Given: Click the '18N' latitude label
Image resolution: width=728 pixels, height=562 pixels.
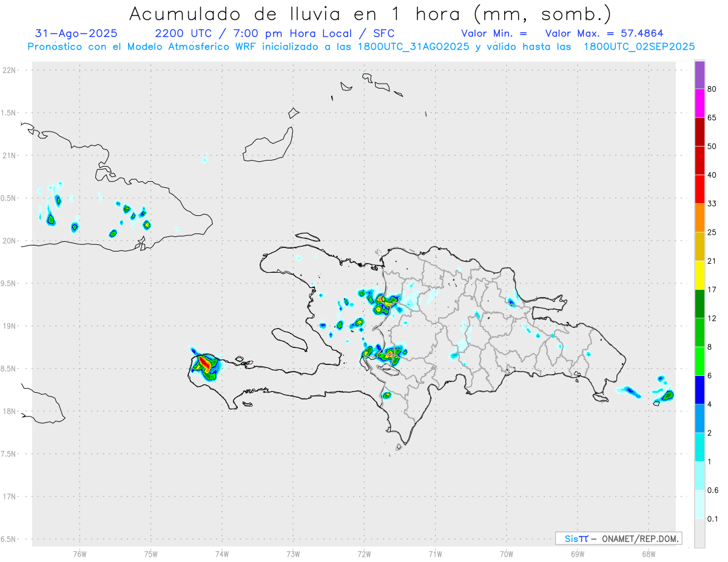Looking at the screenshot, I should click(x=10, y=412).
